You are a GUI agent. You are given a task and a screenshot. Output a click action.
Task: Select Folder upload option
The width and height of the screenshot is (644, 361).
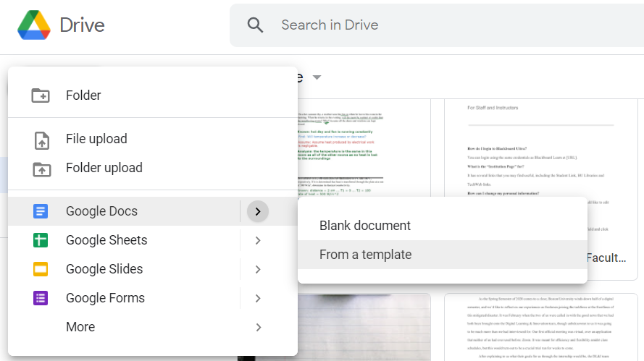coord(153,168)
